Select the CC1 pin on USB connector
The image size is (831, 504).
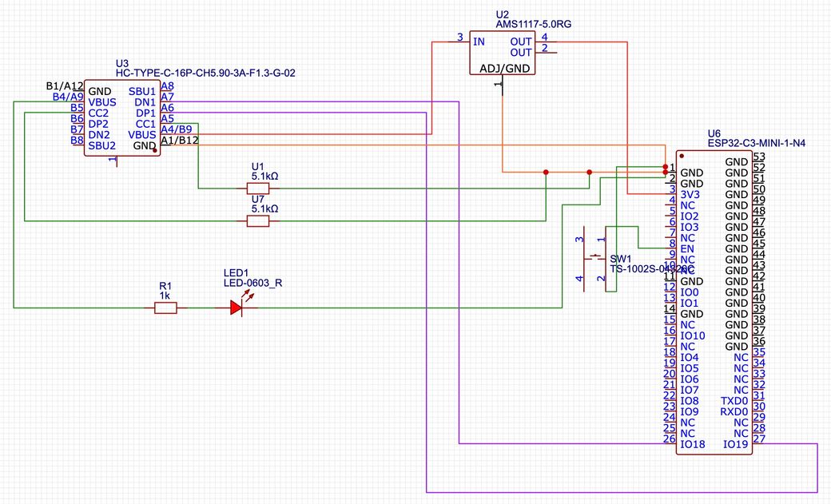145,124
